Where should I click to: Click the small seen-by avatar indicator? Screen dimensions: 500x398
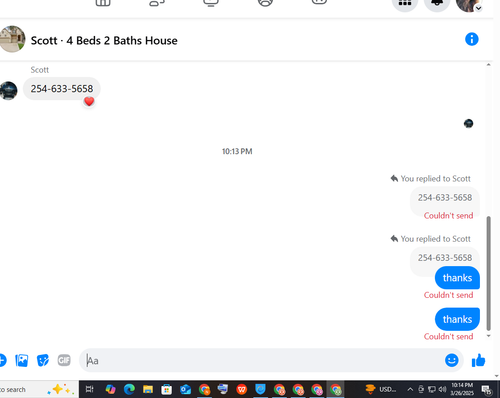click(x=468, y=124)
